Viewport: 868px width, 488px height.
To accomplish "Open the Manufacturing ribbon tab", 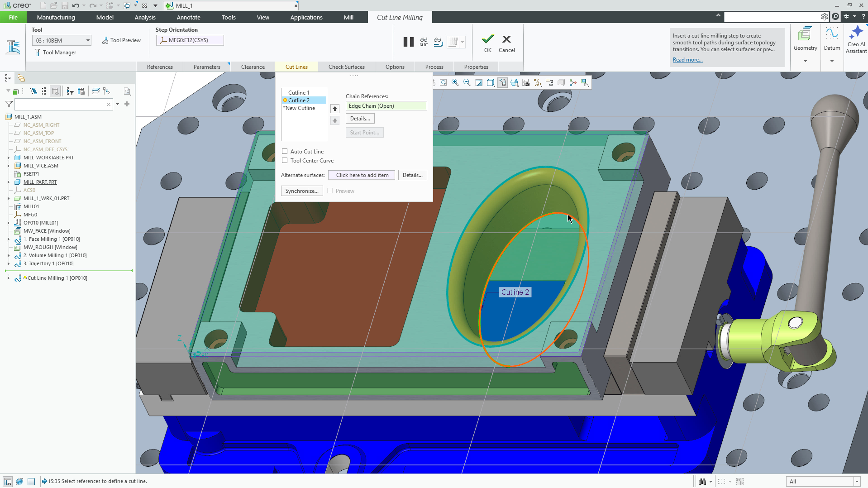I will (56, 17).
